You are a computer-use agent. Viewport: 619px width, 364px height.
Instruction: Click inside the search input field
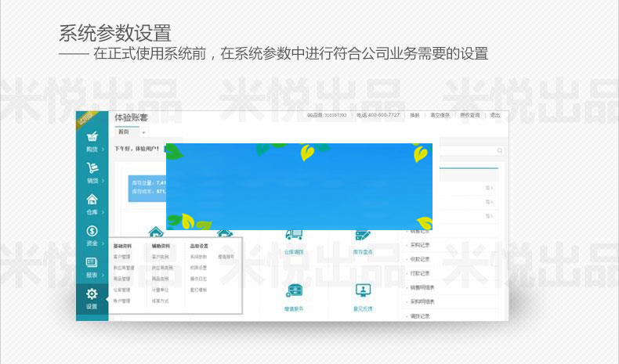[x=462, y=150]
